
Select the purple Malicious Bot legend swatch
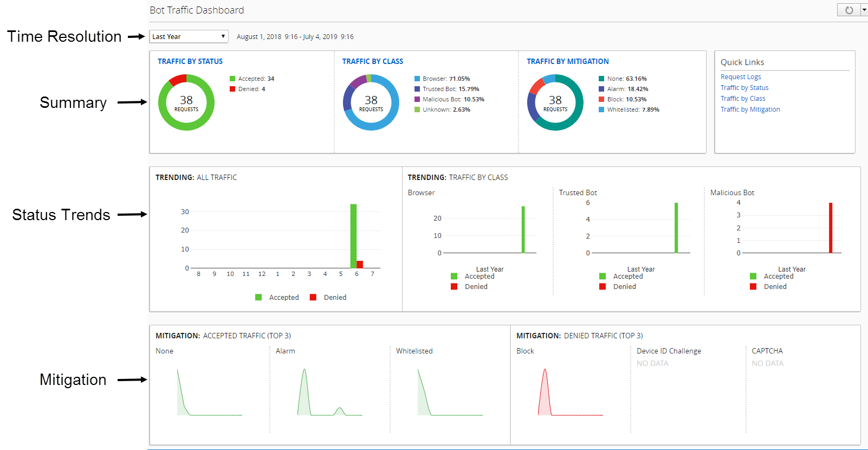pos(417,99)
